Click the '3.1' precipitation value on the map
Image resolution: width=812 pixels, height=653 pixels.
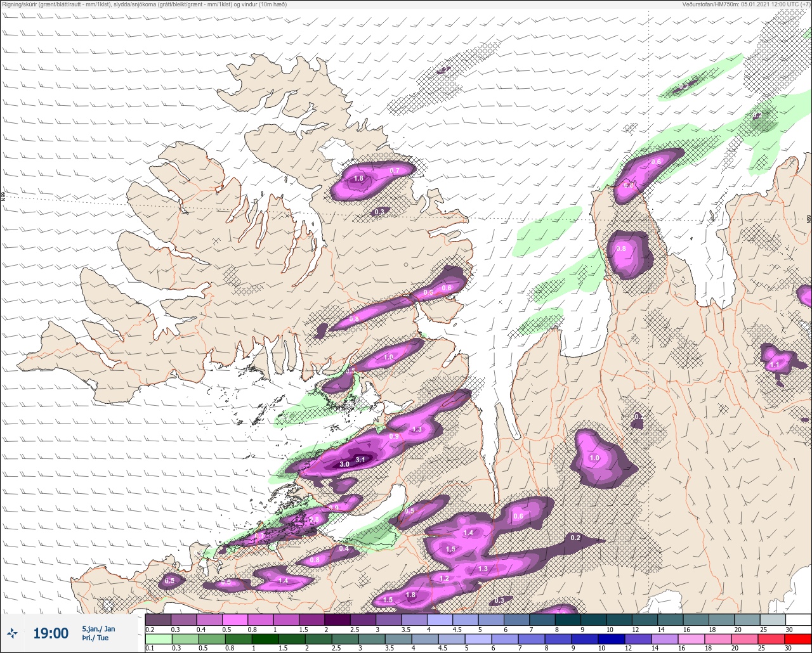pos(360,459)
